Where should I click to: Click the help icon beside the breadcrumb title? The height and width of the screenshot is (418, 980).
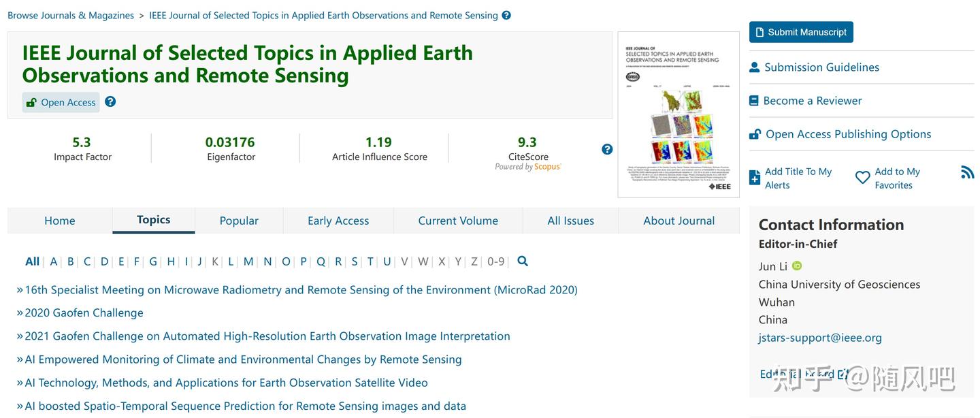[x=506, y=16]
